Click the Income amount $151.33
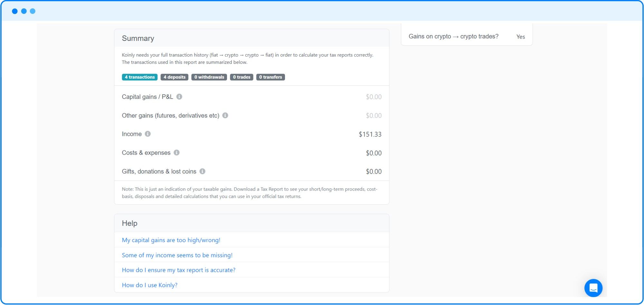 [370, 134]
